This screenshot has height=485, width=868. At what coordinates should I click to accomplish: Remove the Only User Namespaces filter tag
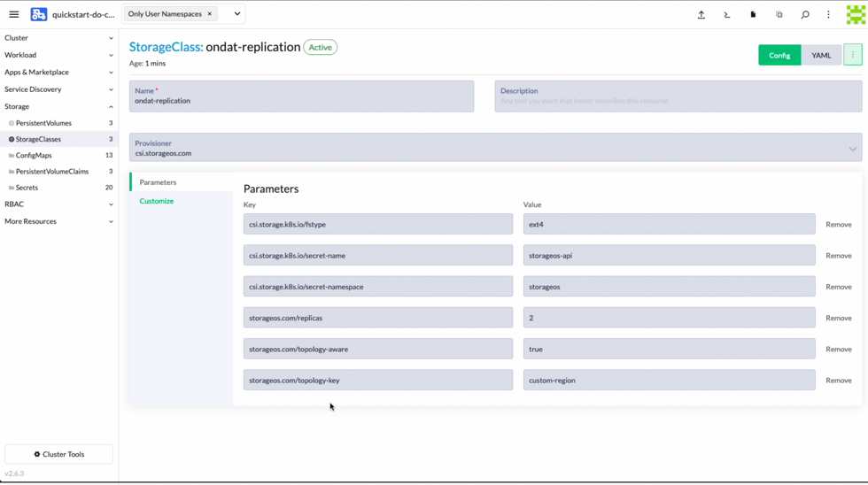210,14
